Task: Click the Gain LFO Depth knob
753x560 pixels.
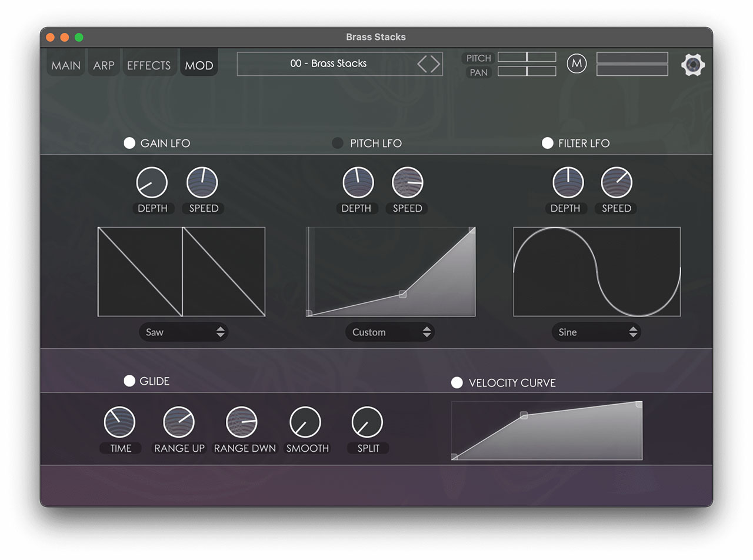Action: (152, 183)
